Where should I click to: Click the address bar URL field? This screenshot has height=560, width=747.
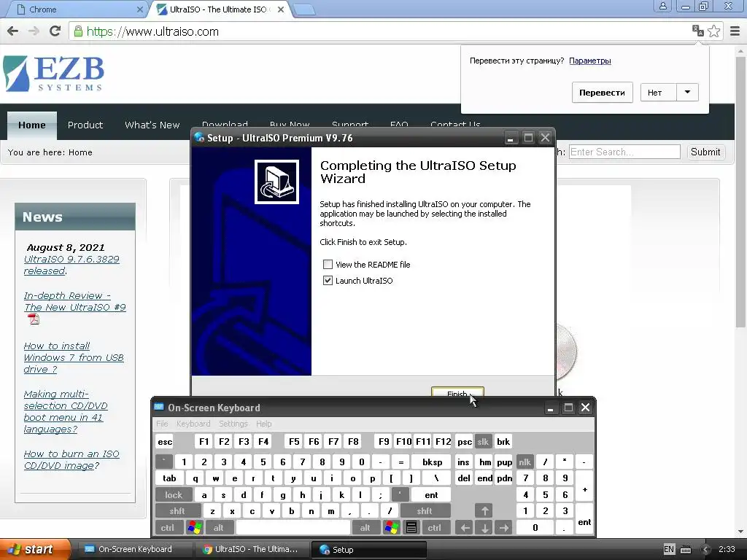coord(381,31)
